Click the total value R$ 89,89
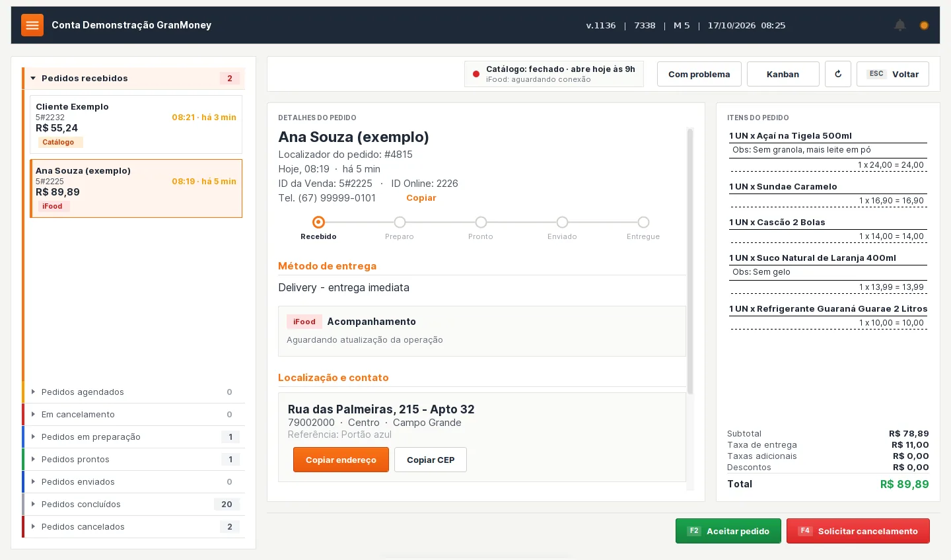This screenshot has height=560, width=951. pyautogui.click(x=904, y=484)
